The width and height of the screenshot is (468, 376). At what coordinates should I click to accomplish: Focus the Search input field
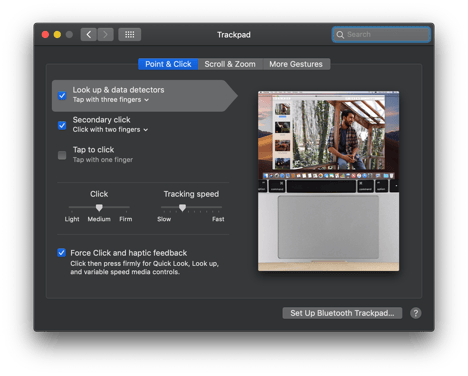[x=381, y=34]
